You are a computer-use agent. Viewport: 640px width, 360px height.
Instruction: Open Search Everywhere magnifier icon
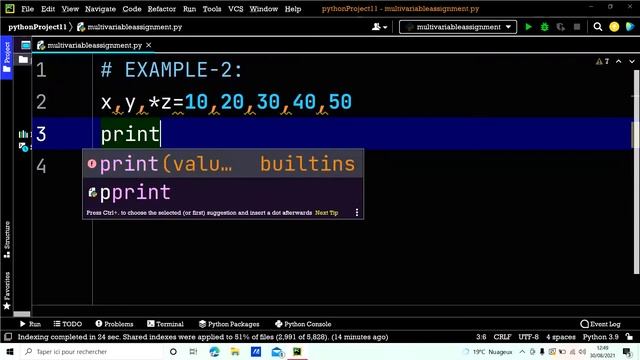click(598, 27)
